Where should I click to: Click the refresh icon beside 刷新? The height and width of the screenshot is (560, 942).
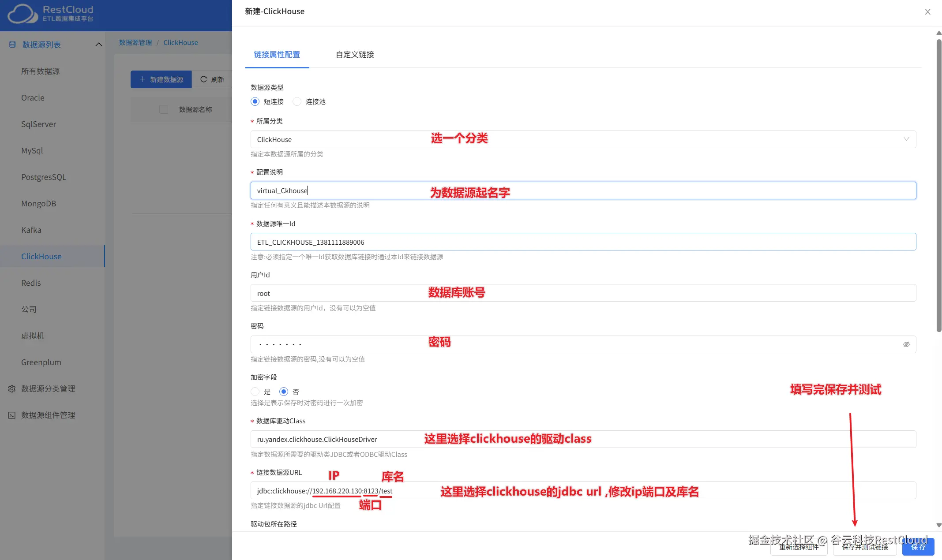click(203, 79)
